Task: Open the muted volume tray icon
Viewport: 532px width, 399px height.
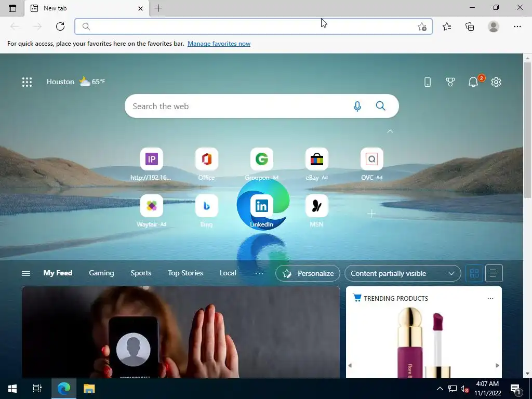Action: (x=464, y=389)
